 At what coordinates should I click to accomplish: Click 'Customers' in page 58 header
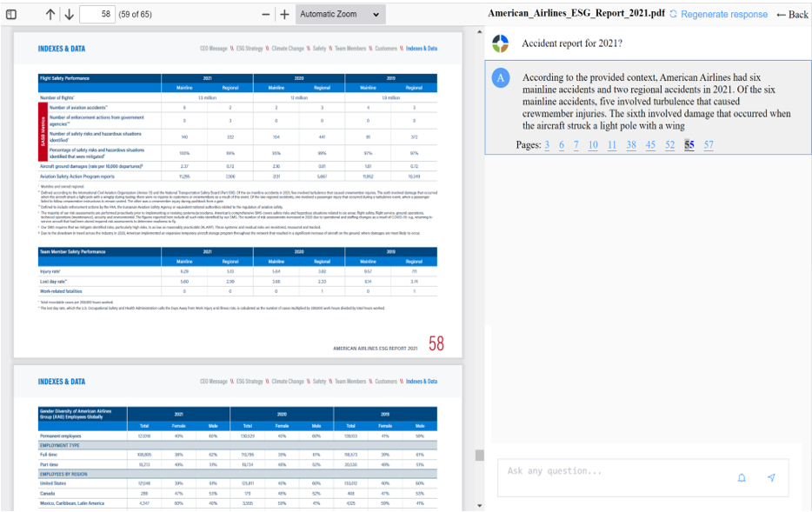(386, 49)
